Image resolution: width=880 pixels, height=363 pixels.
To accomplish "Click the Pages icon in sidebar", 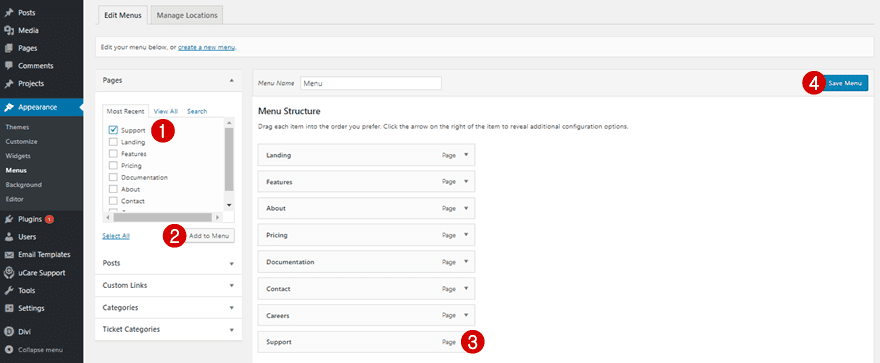I will 9,48.
